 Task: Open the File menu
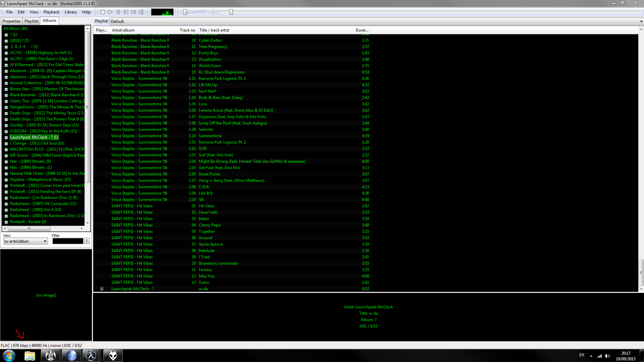[x=9, y=12]
